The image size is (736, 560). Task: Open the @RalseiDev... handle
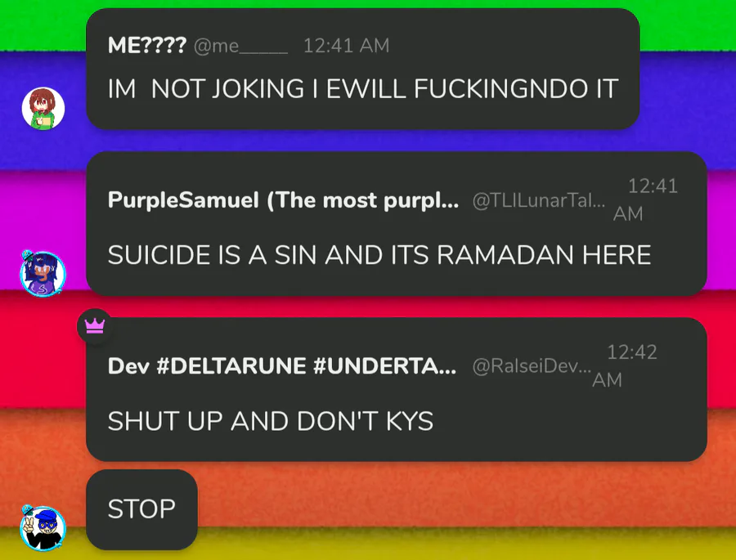point(532,366)
